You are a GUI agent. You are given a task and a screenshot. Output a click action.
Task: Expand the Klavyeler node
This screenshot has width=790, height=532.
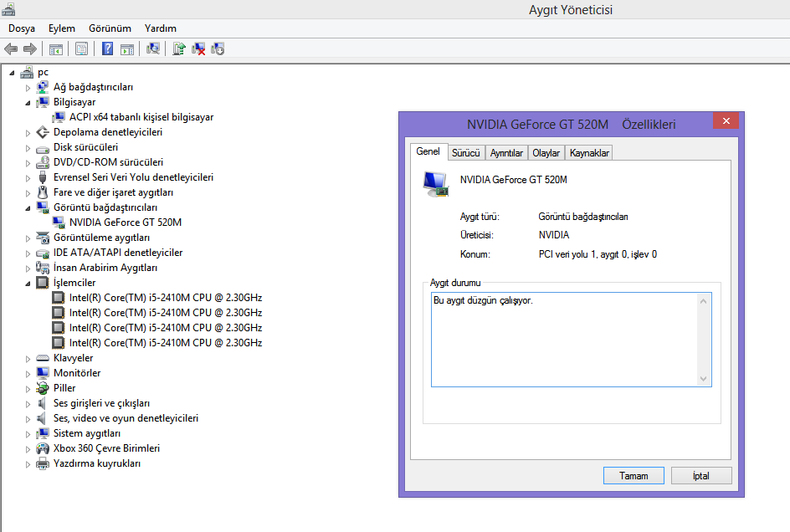click(28, 359)
